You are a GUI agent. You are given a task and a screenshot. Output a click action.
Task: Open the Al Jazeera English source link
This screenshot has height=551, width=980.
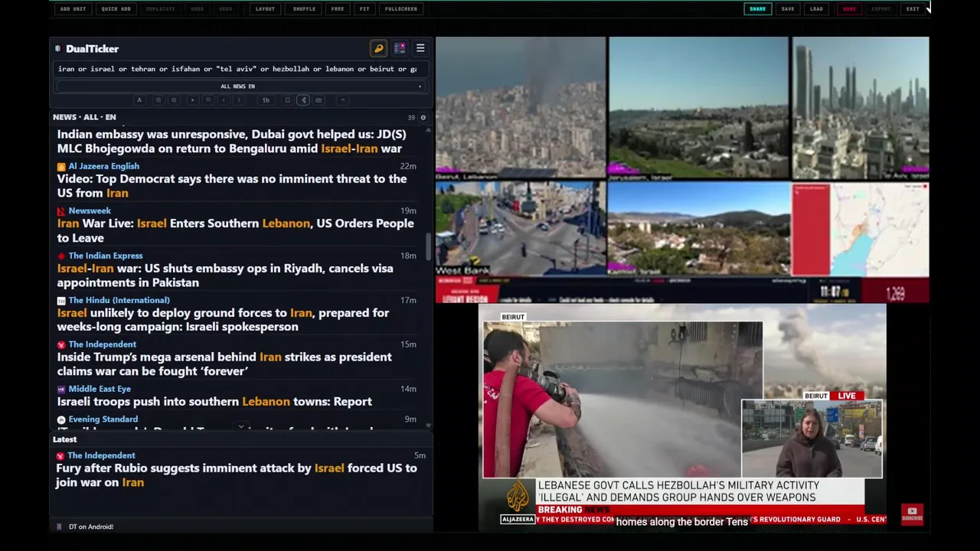click(x=103, y=166)
